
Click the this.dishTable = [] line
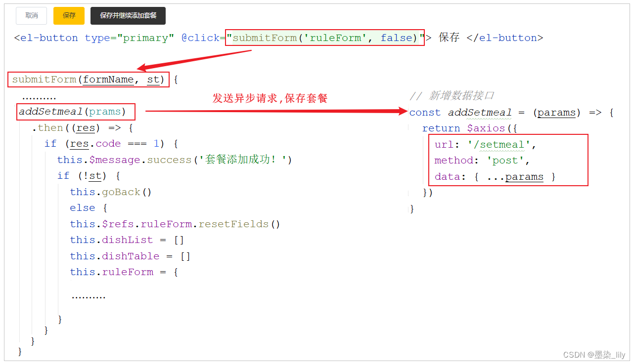point(130,256)
